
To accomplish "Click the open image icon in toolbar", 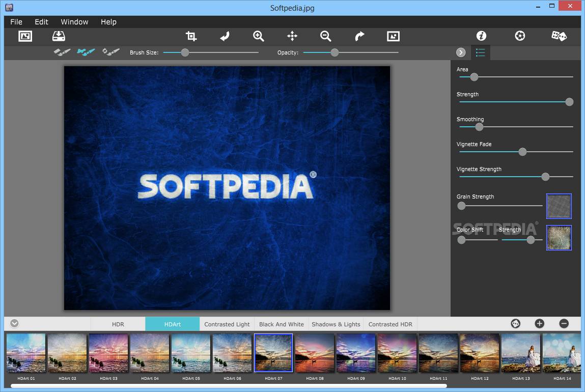I will point(25,36).
